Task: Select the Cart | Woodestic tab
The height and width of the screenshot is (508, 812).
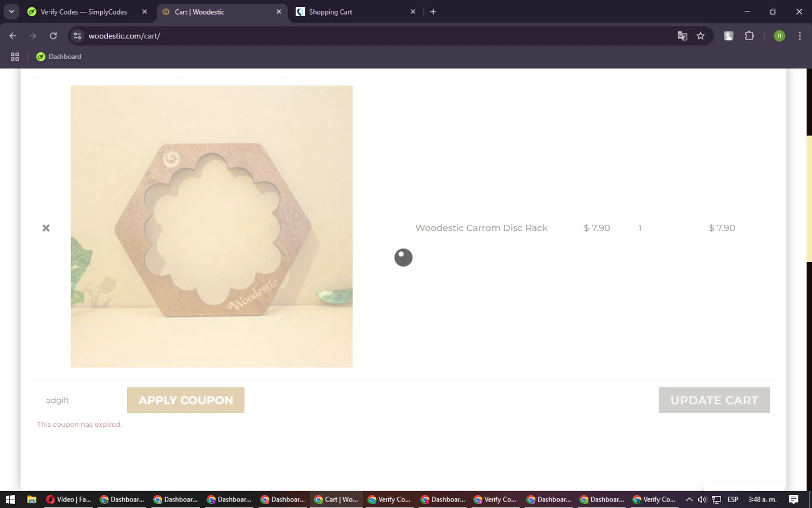Action: pos(199,12)
